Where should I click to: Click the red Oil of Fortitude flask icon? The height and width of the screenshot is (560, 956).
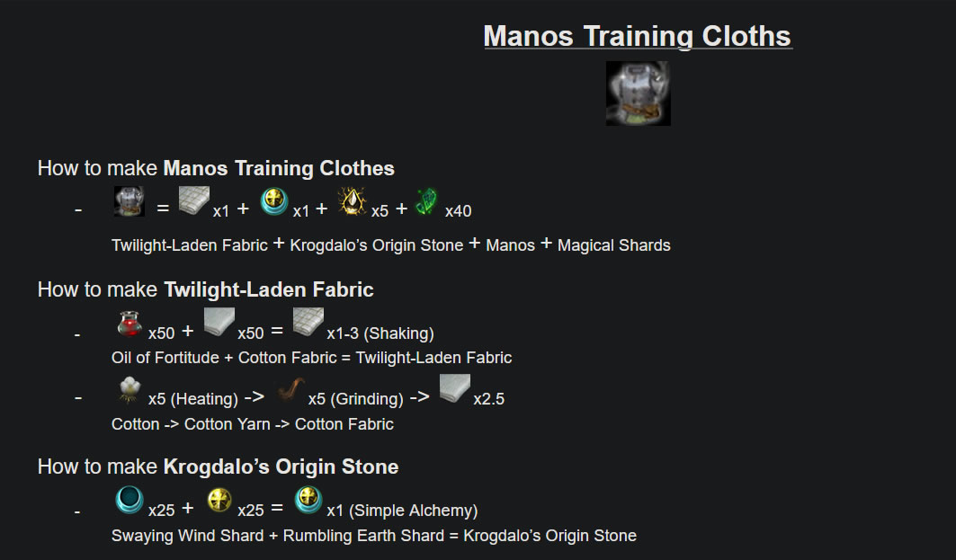(x=130, y=324)
